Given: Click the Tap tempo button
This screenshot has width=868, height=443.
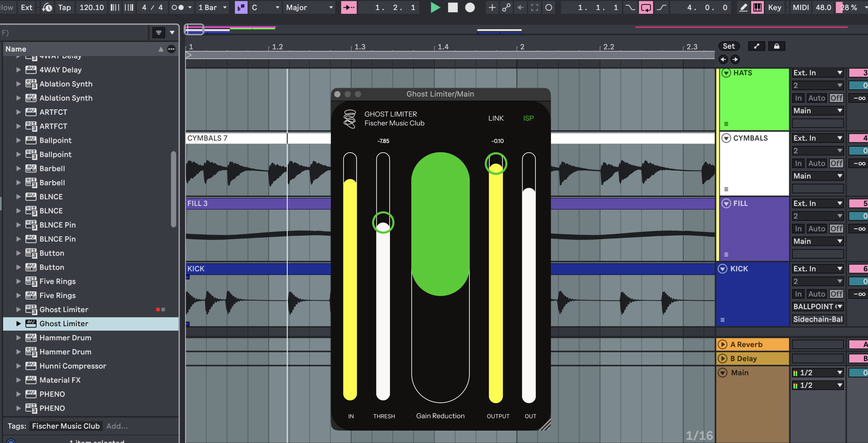Looking at the screenshot, I should tap(64, 7).
